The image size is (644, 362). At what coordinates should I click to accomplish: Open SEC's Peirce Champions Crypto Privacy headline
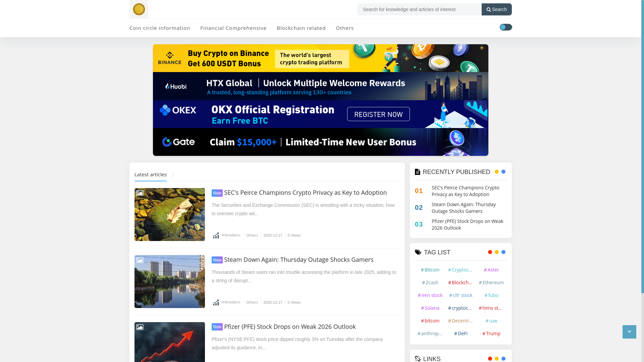click(305, 192)
